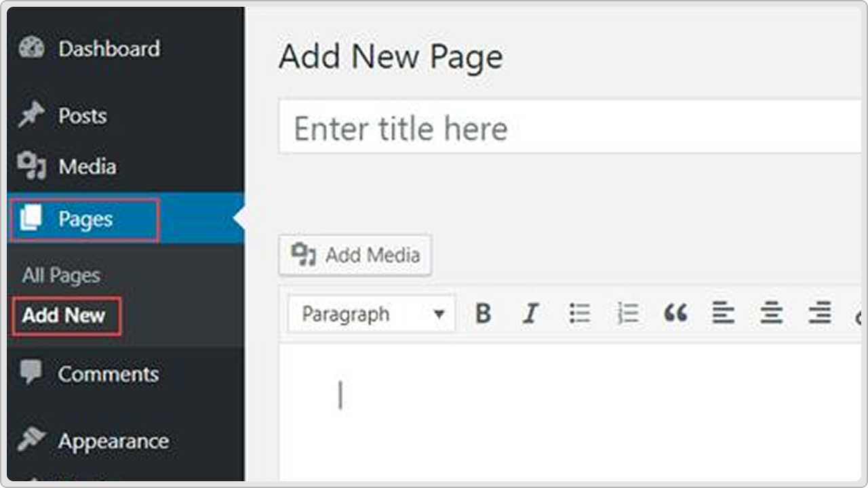The image size is (868, 488).
Task: Click the Add Media button
Action: tap(355, 255)
